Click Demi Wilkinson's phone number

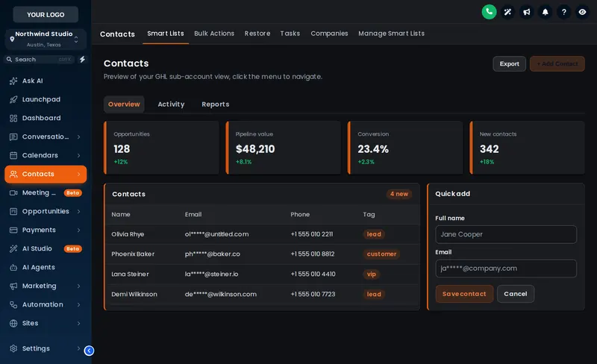(313, 295)
